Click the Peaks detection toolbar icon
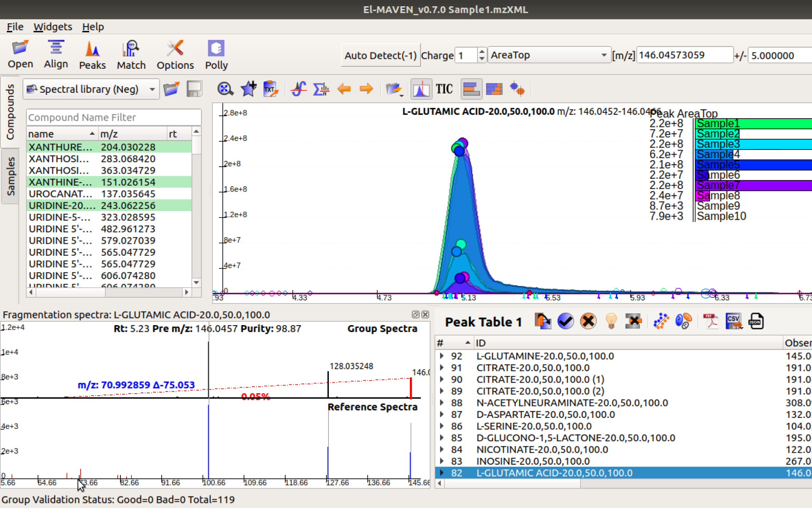The width and height of the screenshot is (812, 508). pyautogui.click(x=92, y=55)
